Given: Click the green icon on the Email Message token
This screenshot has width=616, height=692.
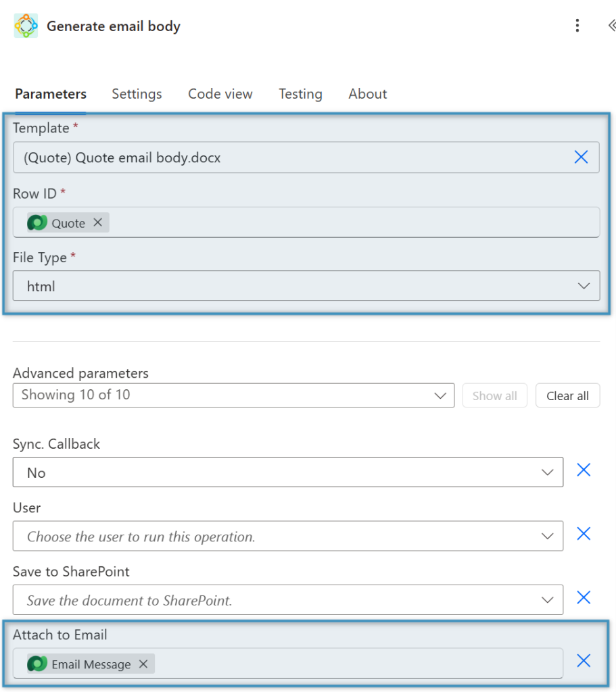Looking at the screenshot, I should click(x=37, y=664).
